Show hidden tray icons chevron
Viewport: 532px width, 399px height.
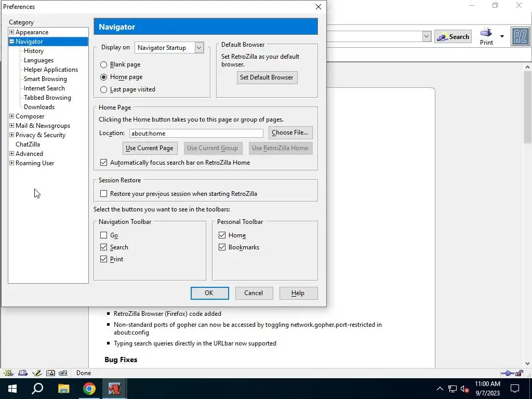point(440,389)
